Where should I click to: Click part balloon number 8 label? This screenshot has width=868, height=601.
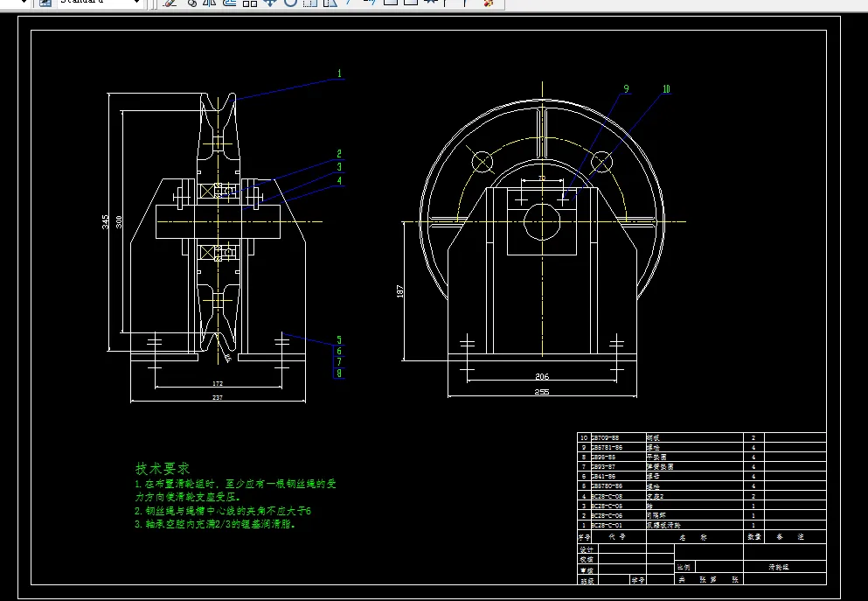click(339, 374)
